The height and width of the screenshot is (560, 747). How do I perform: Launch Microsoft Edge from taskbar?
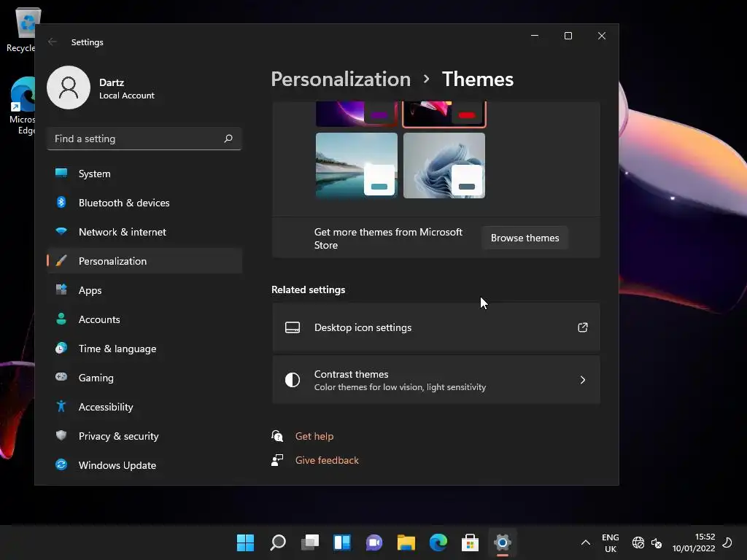coord(438,542)
